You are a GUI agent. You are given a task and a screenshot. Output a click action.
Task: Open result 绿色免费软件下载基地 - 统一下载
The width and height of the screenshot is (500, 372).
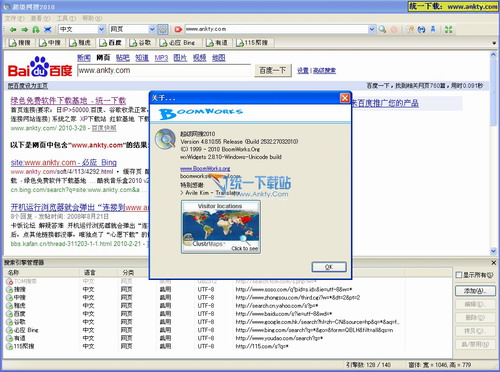68,100
